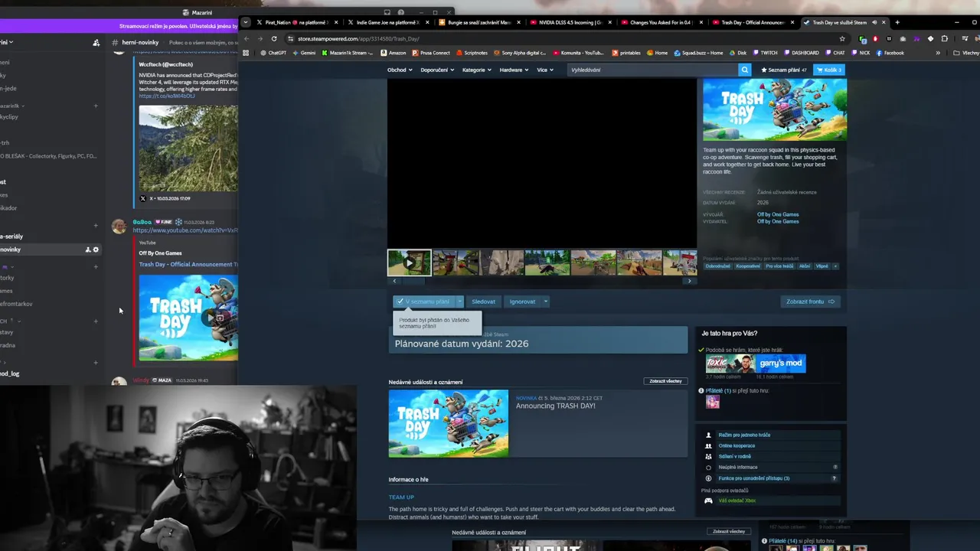Viewport: 980px width, 551px height.
Task: Open the browser tab search dropdown
Action: [x=245, y=22]
